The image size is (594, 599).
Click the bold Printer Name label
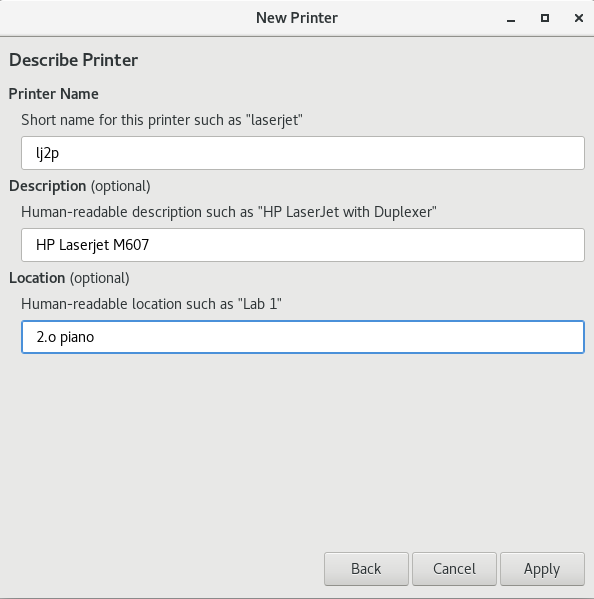(x=53, y=94)
